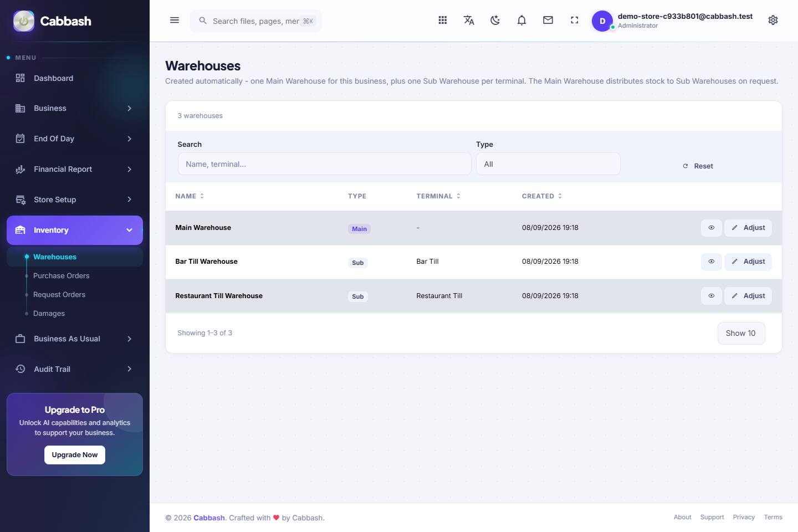Collapse sidebar with the hamburger menu icon
The image size is (798, 532).
click(x=175, y=21)
